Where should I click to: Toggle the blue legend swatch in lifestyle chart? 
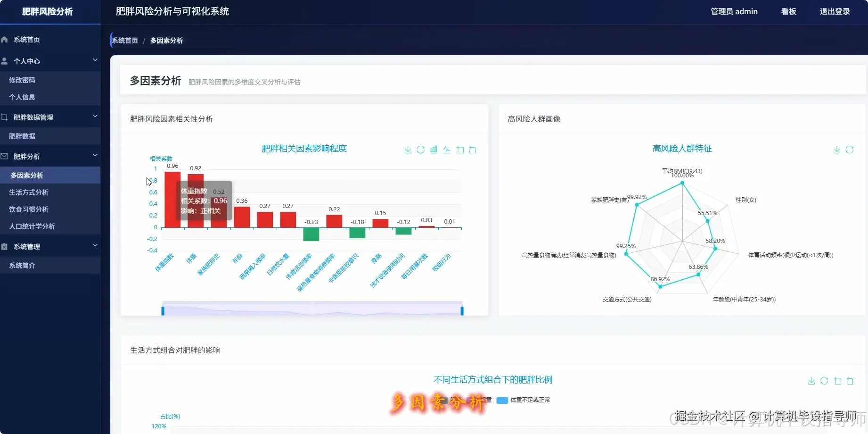(x=501, y=400)
